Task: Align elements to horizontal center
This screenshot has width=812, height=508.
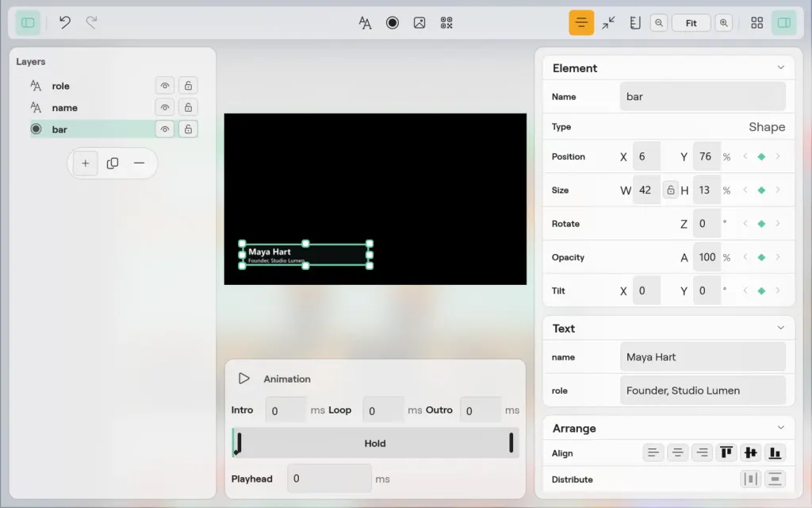Action: tap(677, 453)
